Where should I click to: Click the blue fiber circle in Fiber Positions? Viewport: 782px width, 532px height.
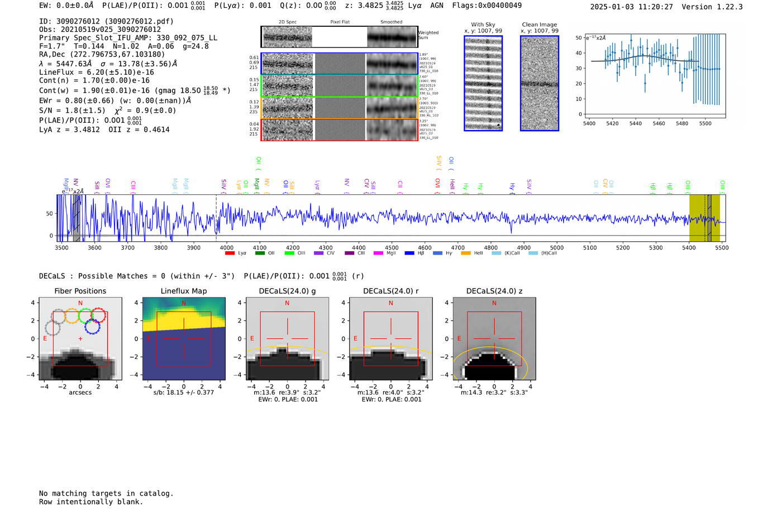[92, 327]
